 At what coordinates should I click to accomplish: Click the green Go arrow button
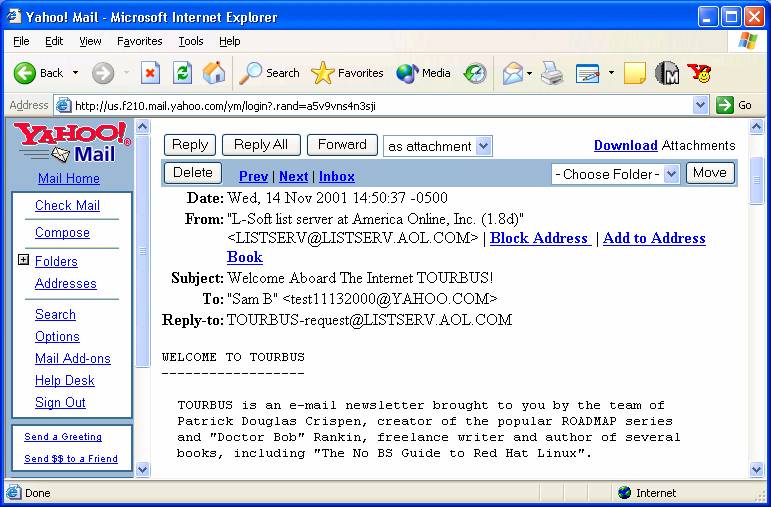coord(725,105)
